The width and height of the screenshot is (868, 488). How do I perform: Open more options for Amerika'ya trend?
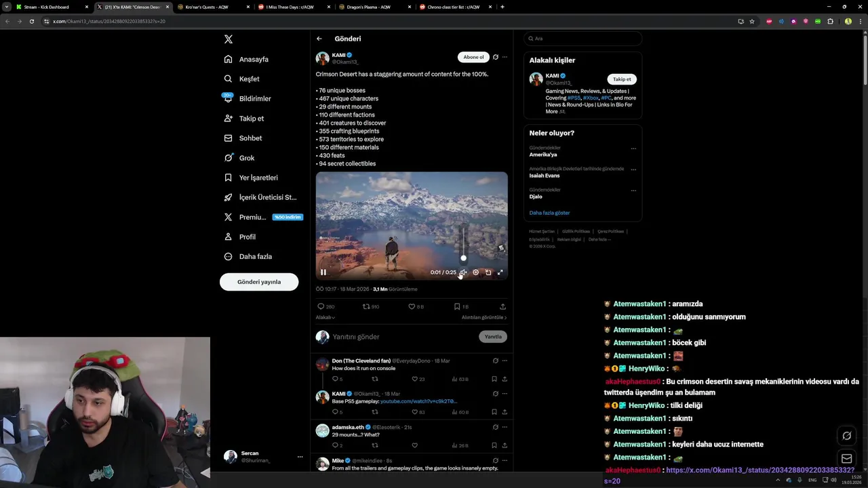[633, 148]
